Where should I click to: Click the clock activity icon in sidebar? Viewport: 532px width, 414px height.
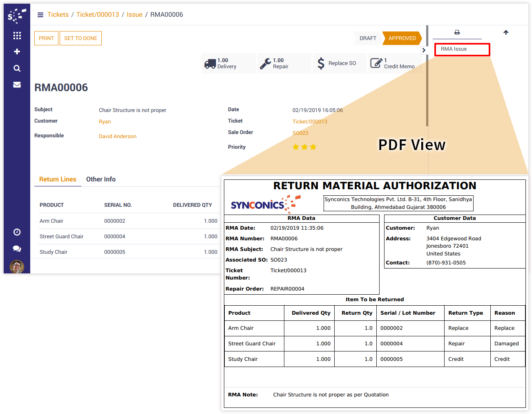click(17, 232)
